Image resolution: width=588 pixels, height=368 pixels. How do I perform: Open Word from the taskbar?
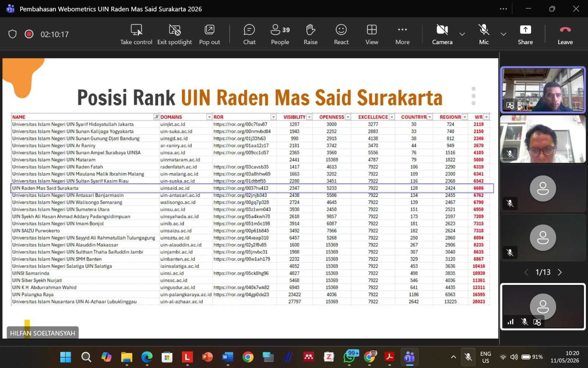227,357
